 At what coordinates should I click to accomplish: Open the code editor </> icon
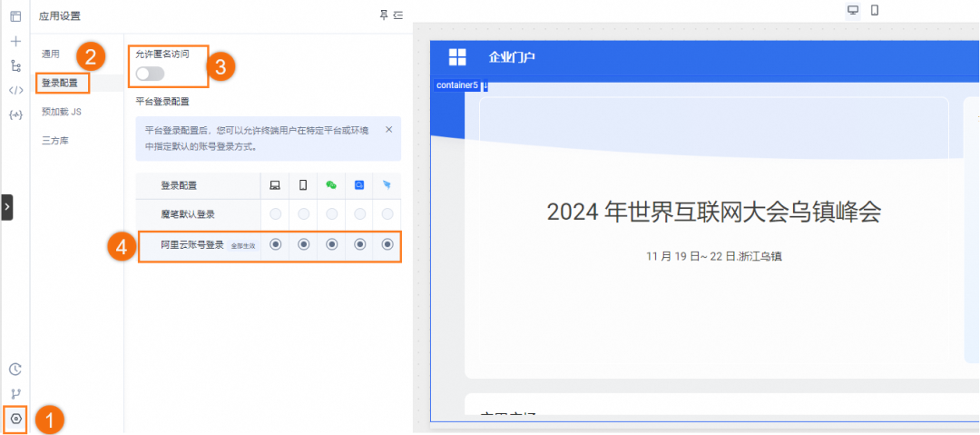click(15, 90)
